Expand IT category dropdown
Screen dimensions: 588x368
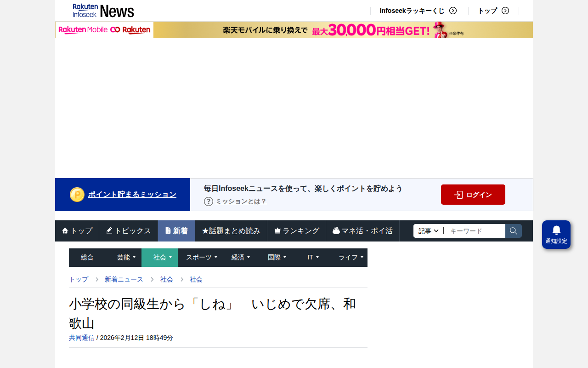pos(313,258)
